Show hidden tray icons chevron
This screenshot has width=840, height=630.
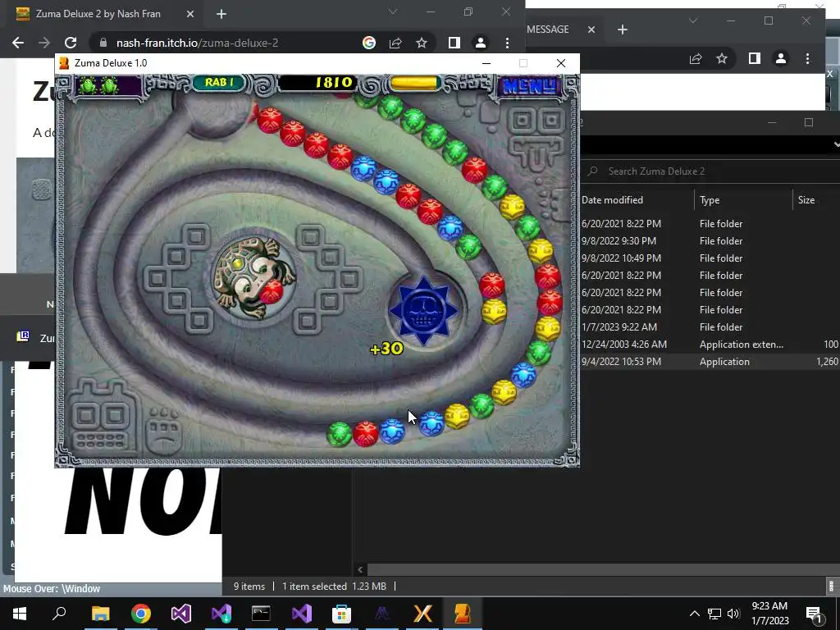point(694,614)
